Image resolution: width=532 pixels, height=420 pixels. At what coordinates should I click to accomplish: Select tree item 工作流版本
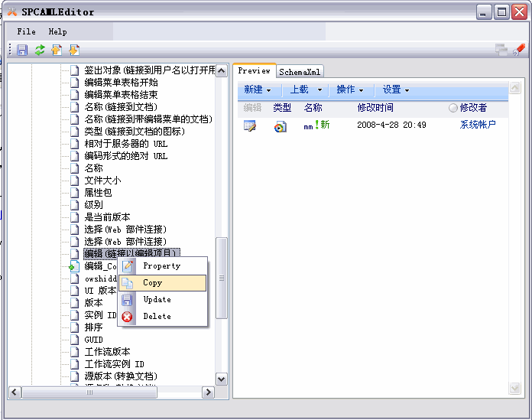[x=107, y=352]
